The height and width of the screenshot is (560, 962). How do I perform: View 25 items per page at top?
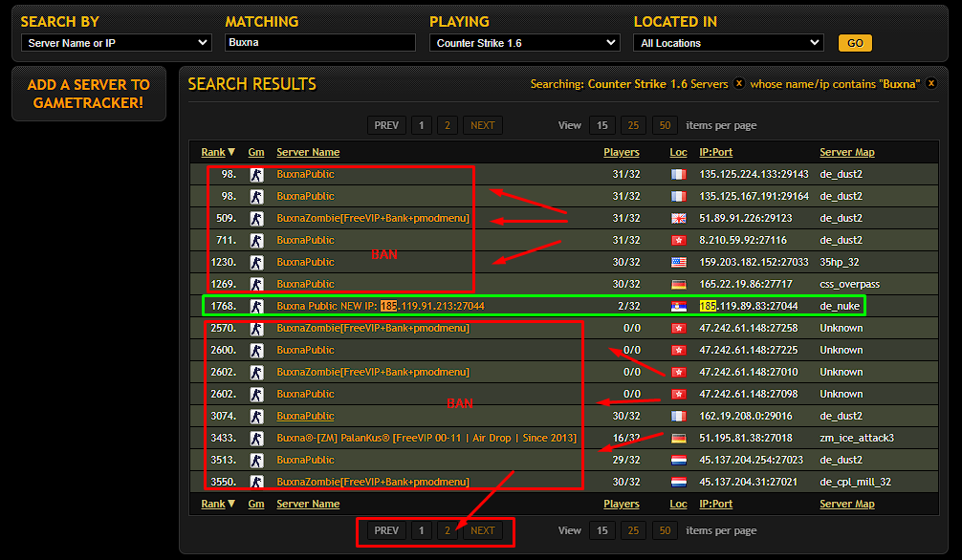pyautogui.click(x=634, y=125)
